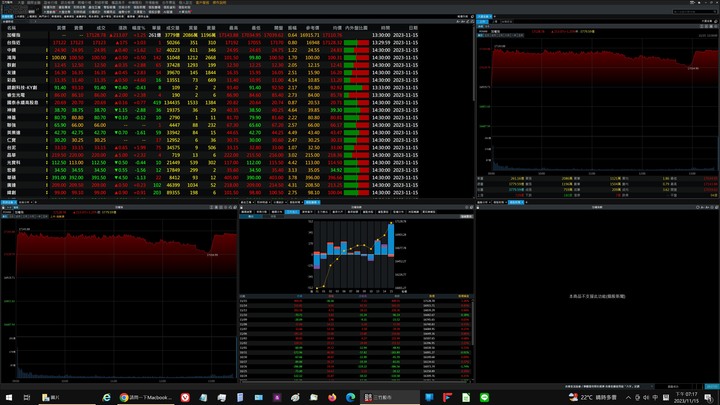Sort the watchlist by the 時間 column header
The width and height of the screenshot is (720, 405).
(385, 28)
